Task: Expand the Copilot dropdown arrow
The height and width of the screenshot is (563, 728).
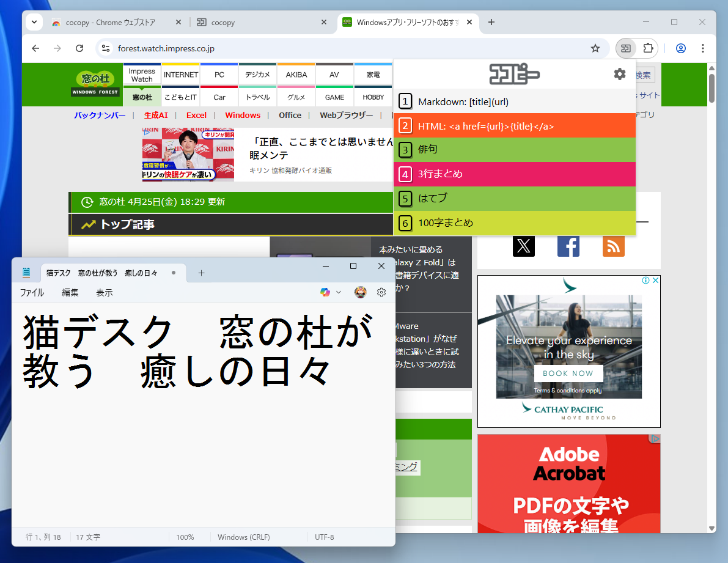Action: (338, 292)
